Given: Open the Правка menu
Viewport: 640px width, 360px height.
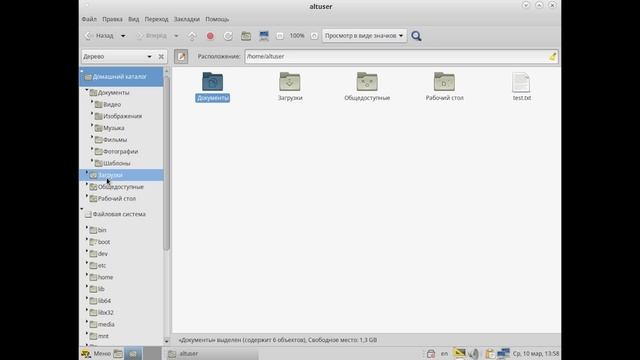Looking at the screenshot, I should pos(112,19).
